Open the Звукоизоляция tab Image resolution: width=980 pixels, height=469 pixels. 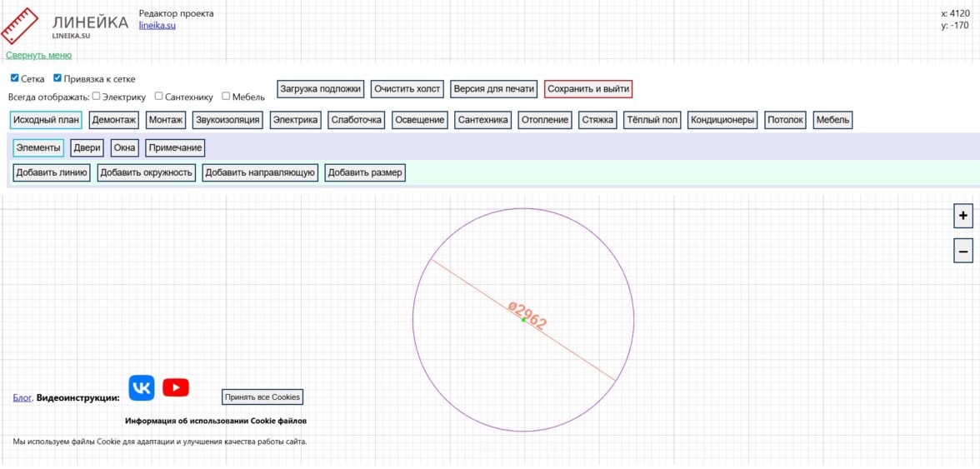point(227,120)
